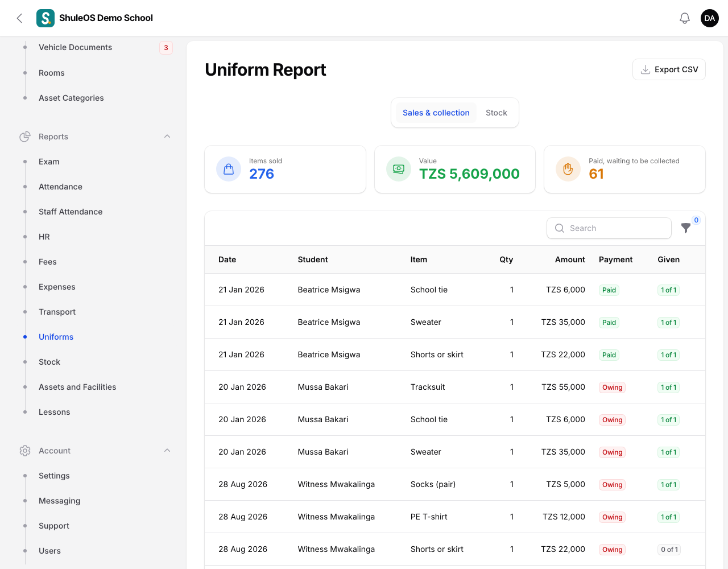Screen dimensions: 728x569
Task: Collapse the Reports section chevron
Action: coord(167,137)
